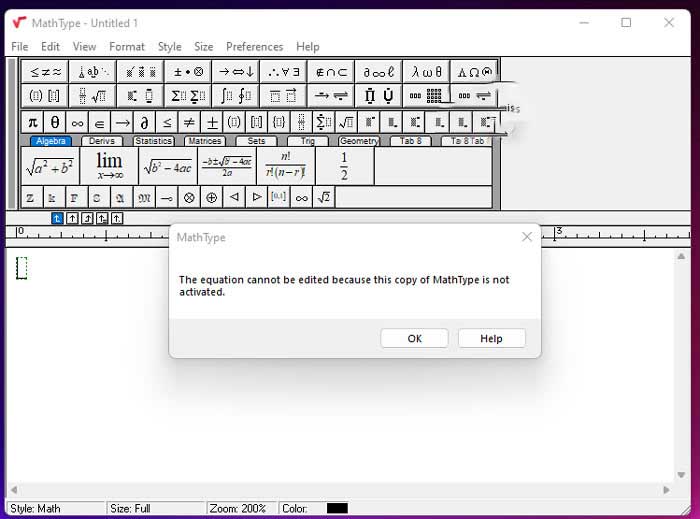This screenshot has width=700, height=519.
Task: Click the vertical scrollbar up arrow
Action: click(x=681, y=256)
